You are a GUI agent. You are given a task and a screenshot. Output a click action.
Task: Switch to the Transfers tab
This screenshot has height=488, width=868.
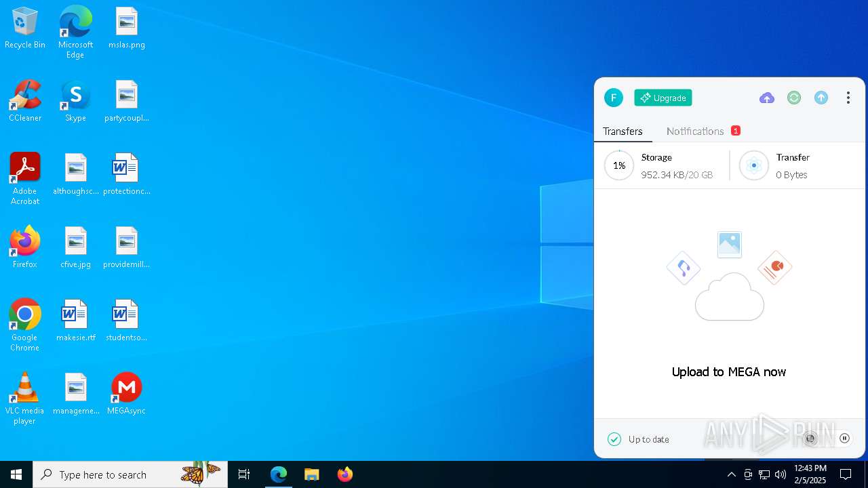tap(623, 131)
